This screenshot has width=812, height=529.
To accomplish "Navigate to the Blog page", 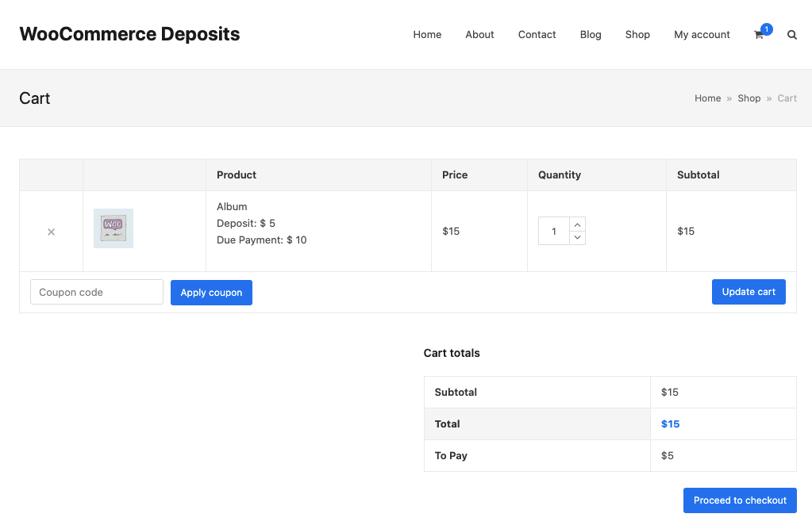I will (x=591, y=35).
